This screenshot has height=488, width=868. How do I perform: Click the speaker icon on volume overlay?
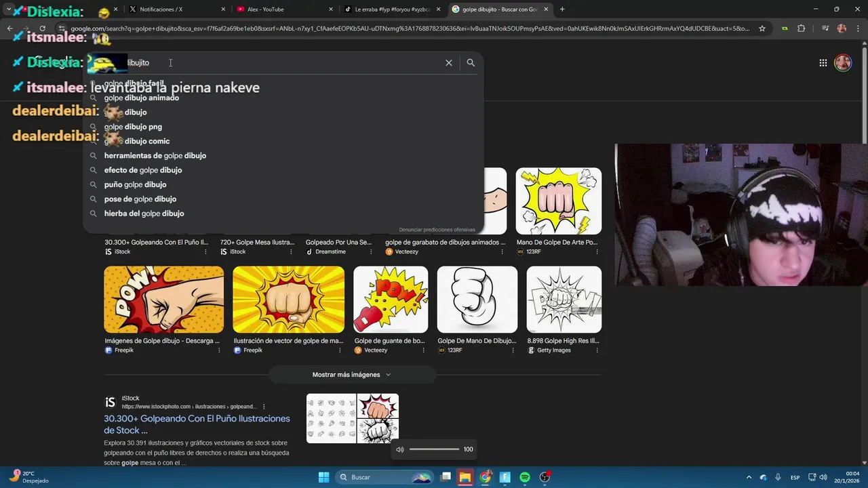(x=400, y=449)
